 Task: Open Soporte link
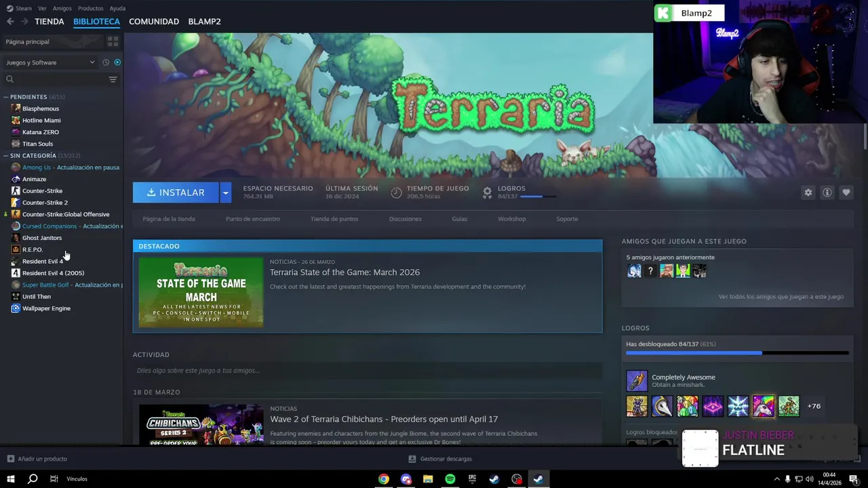tap(567, 219)
